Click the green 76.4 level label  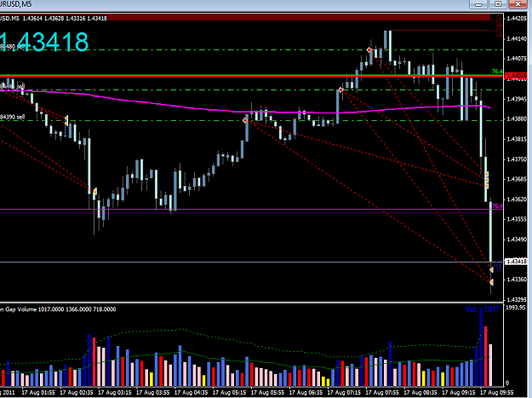point(497,72)
